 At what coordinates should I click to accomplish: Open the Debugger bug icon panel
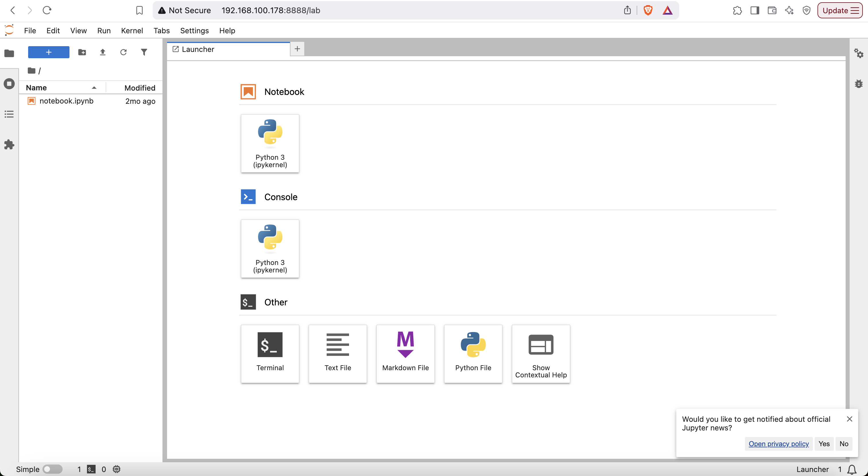coord(859,83)
